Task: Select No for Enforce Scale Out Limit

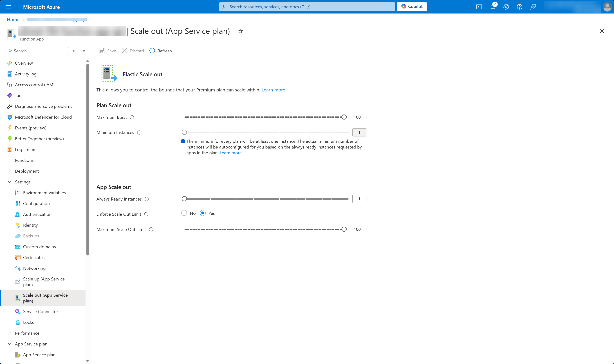Action: (x=184, y=213)
